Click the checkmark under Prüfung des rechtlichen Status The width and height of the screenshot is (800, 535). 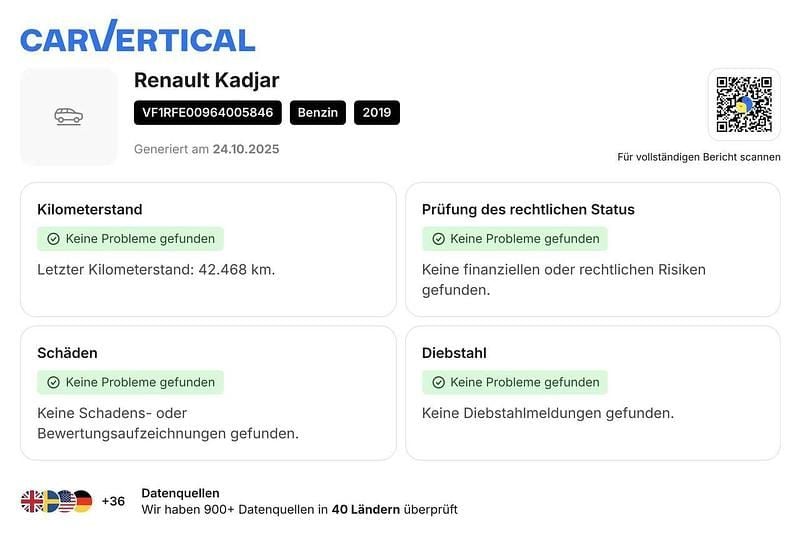point(438,239)
